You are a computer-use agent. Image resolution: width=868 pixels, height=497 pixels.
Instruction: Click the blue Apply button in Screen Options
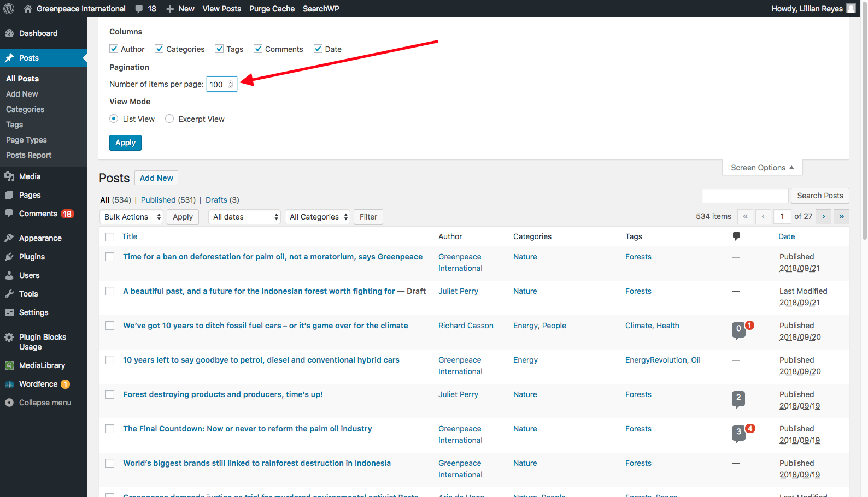pyautogui.click(x=125, y=143)
